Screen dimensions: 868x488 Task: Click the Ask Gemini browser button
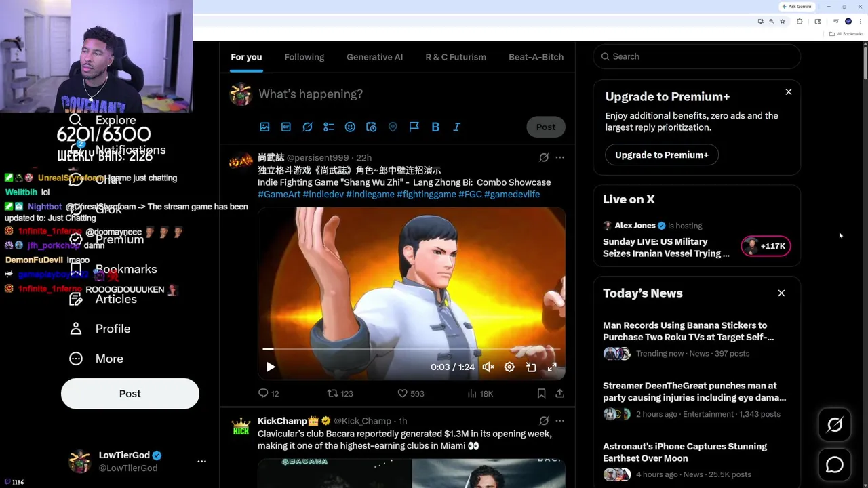797,7
